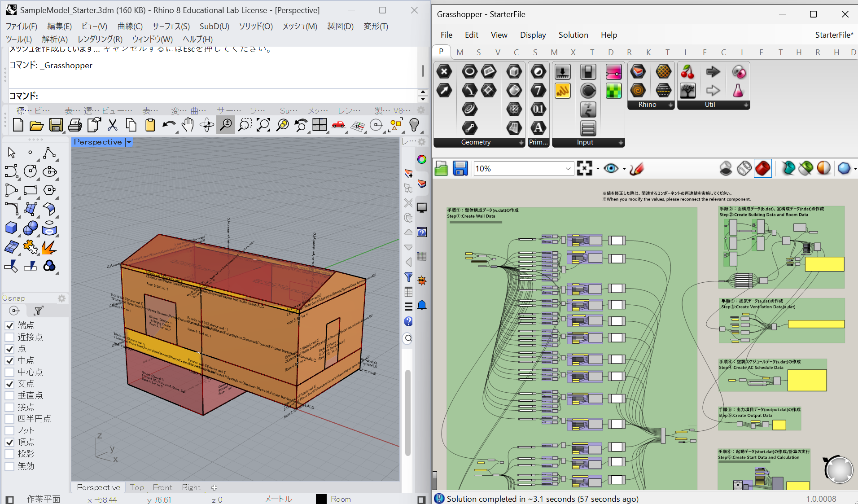This screenshot has height=504, width=858.
Task: Open the ファイル(F) menu in Rhino
Action: [x=22, y=26]
